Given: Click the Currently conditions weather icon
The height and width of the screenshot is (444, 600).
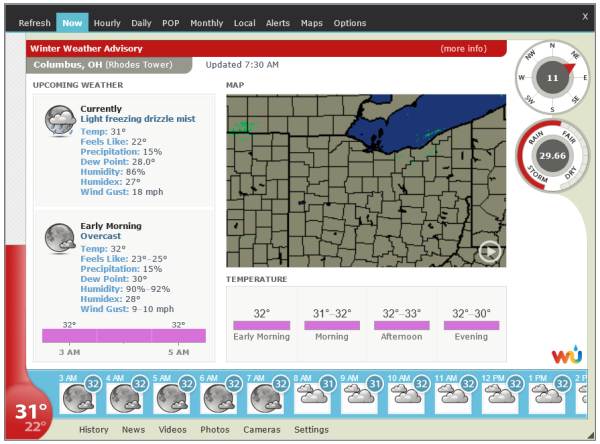Looking at the screenshot, I should point(58,121).
